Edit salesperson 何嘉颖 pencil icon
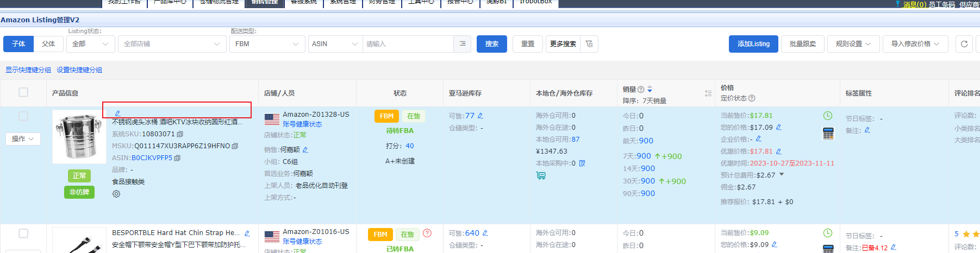This screenshot has width=980, height=253. click(305, 150)
